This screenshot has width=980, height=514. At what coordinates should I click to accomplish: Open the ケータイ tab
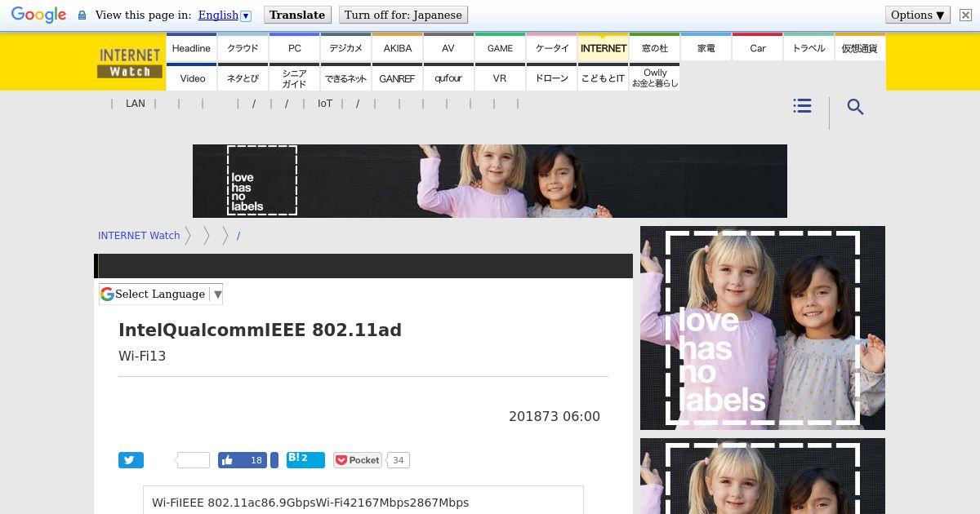(x=552, y=48)
